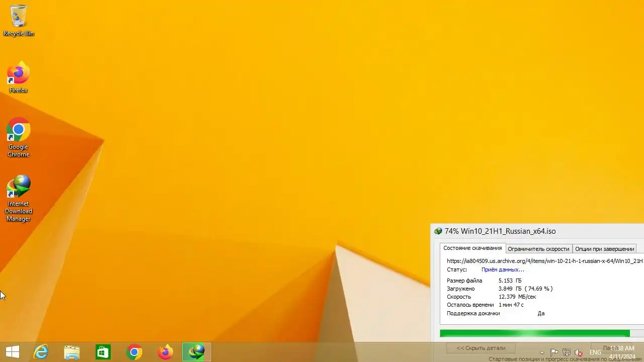
Task: Click the Поддержка докачки Да value
Action: pos(541,313)
